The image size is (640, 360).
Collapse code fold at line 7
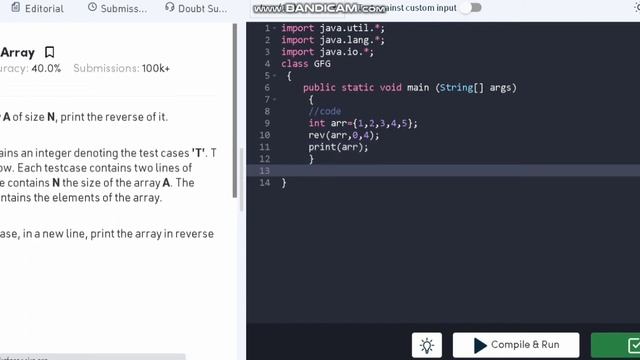coord(275,100)
